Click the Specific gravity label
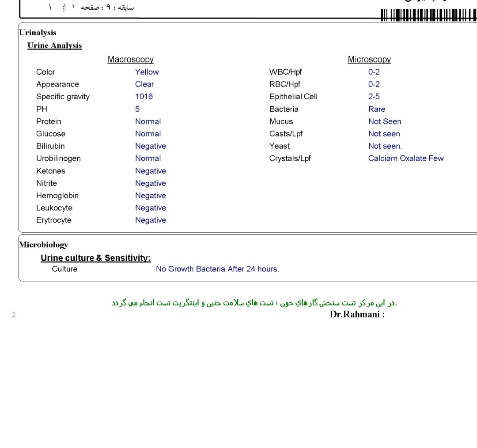Screen dimensions: 477x448 (x=63, y=97)
